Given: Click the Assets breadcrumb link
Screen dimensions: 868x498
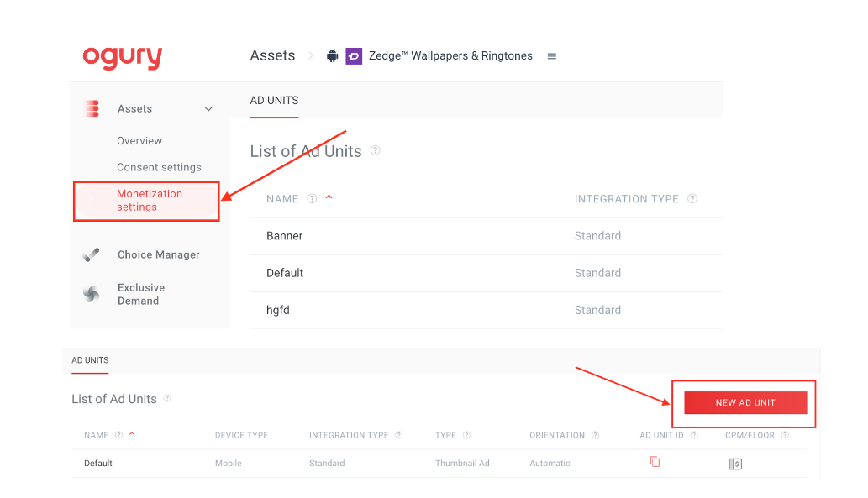Looking at the screenshot, I should 272,56.
